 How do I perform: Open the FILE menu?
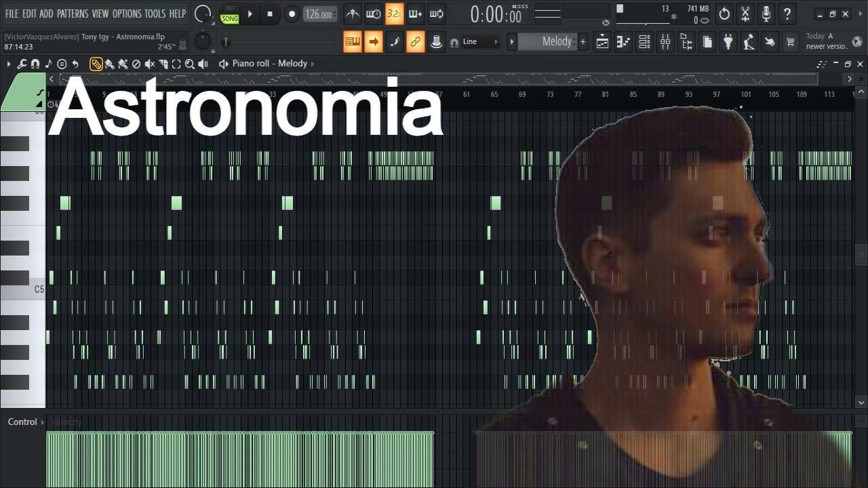12,14
